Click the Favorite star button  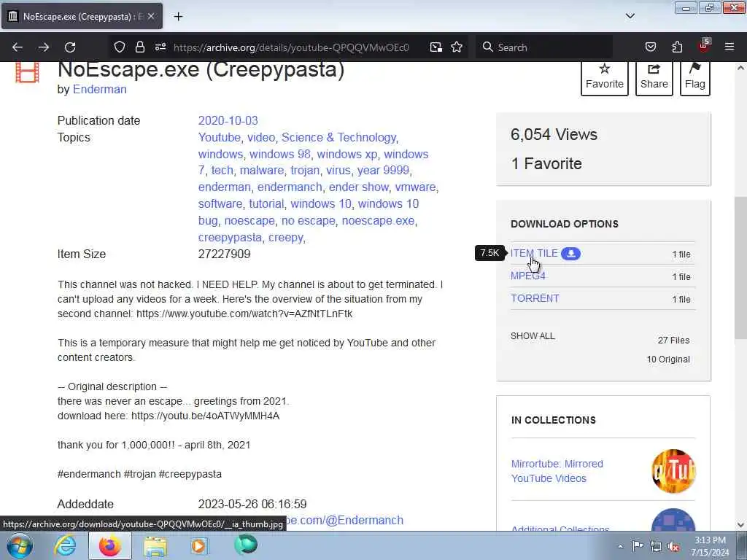coord(605,77)
